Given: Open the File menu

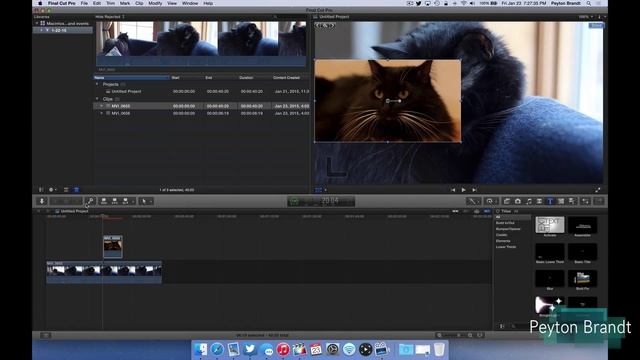Looking at the screenshot, I should tap(84, 3).
